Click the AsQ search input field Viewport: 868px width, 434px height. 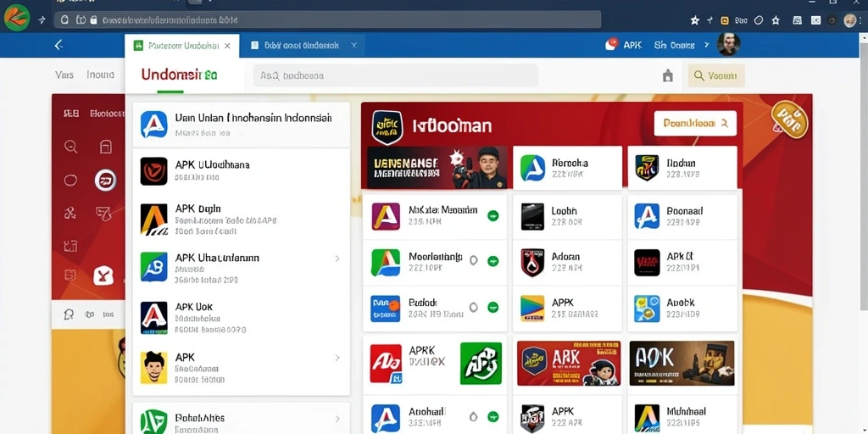pos(395,75)
